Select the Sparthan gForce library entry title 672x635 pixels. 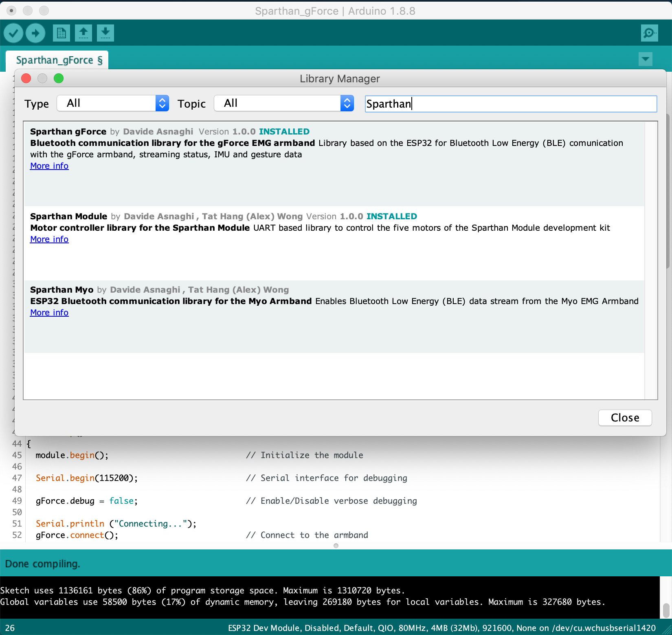[68, 132]
